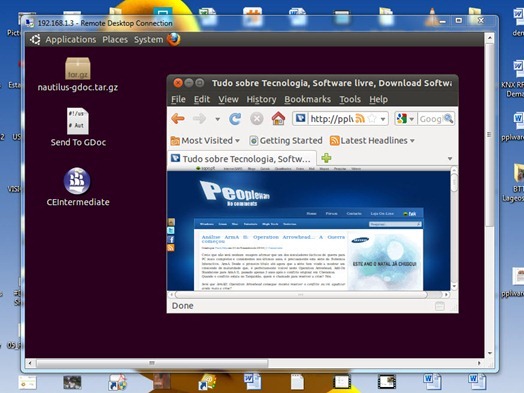Select the nautilus-gdoc.tar.gz archive icon

point(78,68)
